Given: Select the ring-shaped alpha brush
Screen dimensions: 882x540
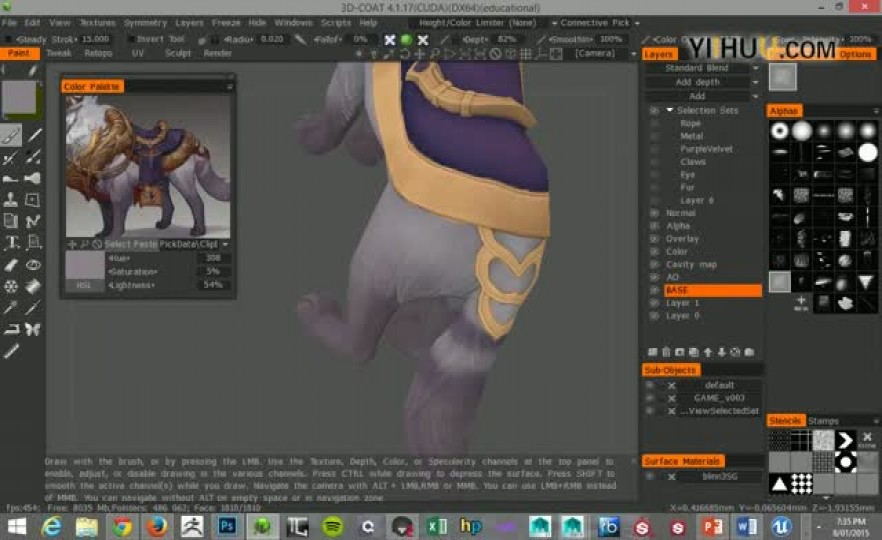Looking at the screenshot, I should pyautogui.click(x=780, y=131).
